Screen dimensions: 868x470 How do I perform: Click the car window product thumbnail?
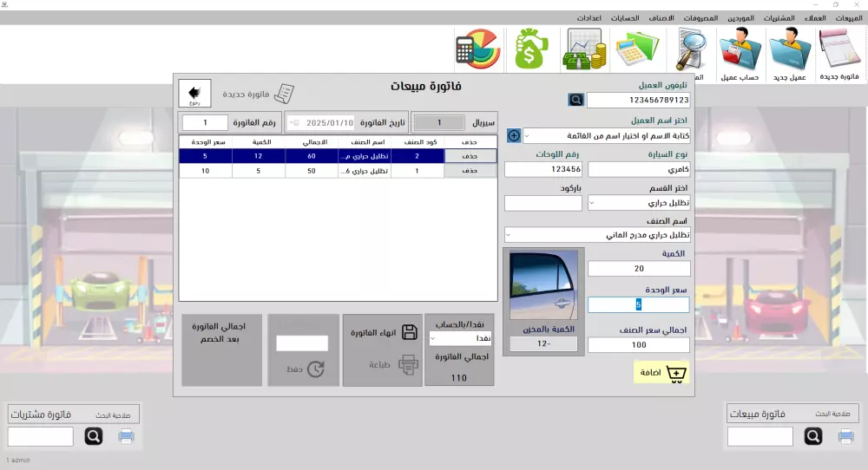(x=543, y=284)
